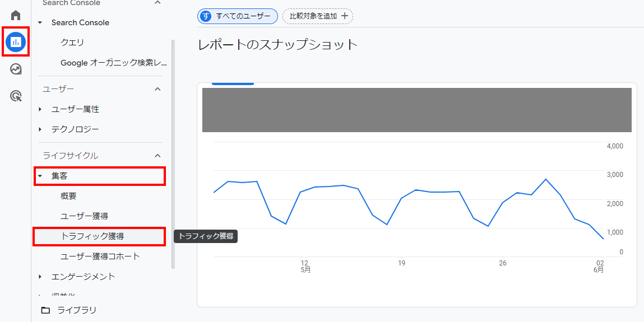Expand the エンゲージメント tree item
The width and height of the screenshot is (644, 322).
pos(40,277)
